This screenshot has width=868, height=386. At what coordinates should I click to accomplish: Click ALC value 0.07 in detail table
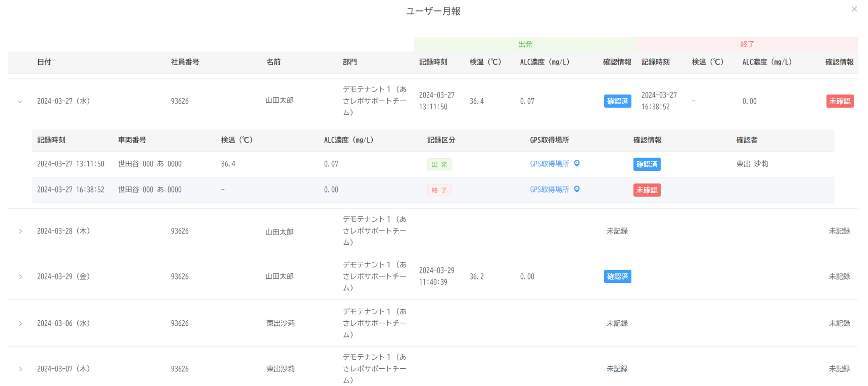click(x=331, y=164)
